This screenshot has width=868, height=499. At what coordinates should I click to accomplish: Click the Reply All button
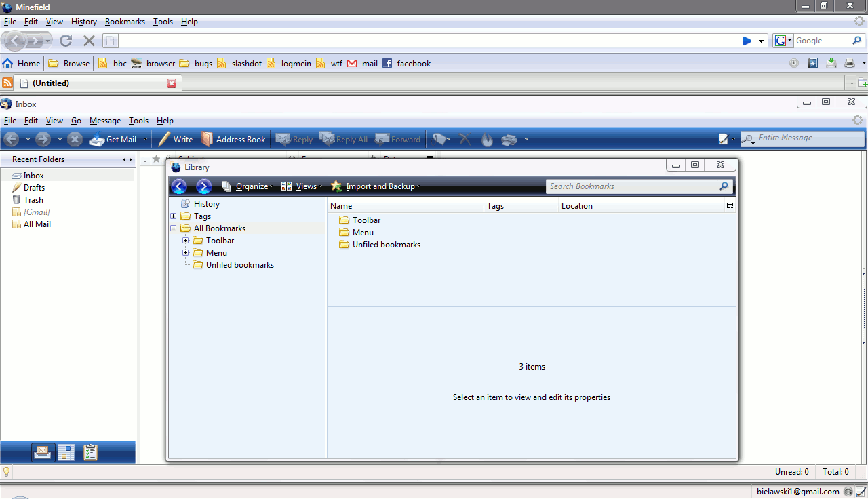pyautogui.click(x=344, y=139)
